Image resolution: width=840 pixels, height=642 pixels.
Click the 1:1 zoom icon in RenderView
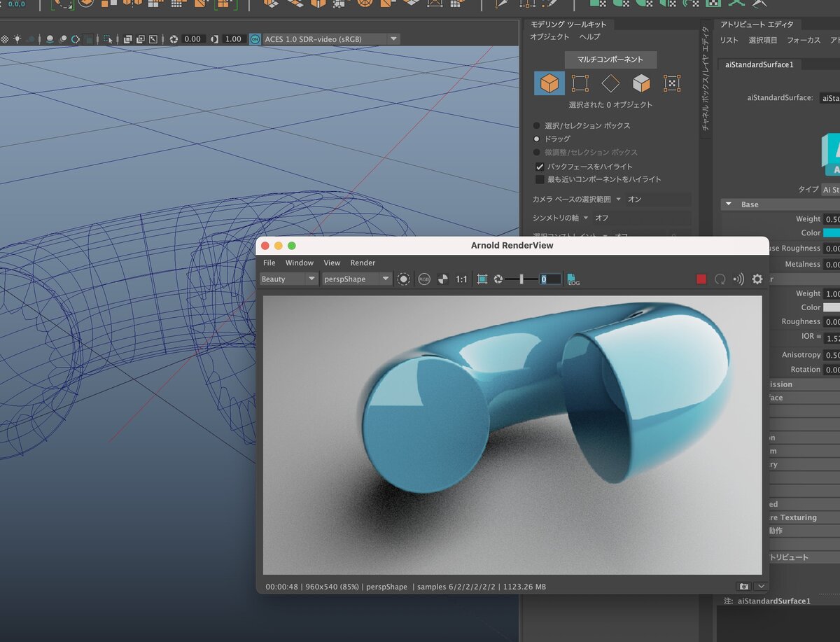[461, 279]
